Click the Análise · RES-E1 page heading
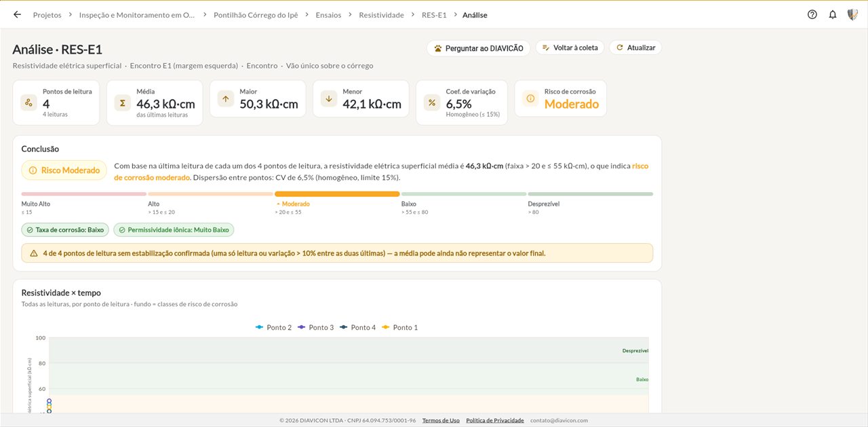Image resolution: width=868 pixels, height=427 pixels. click(58, 50)
